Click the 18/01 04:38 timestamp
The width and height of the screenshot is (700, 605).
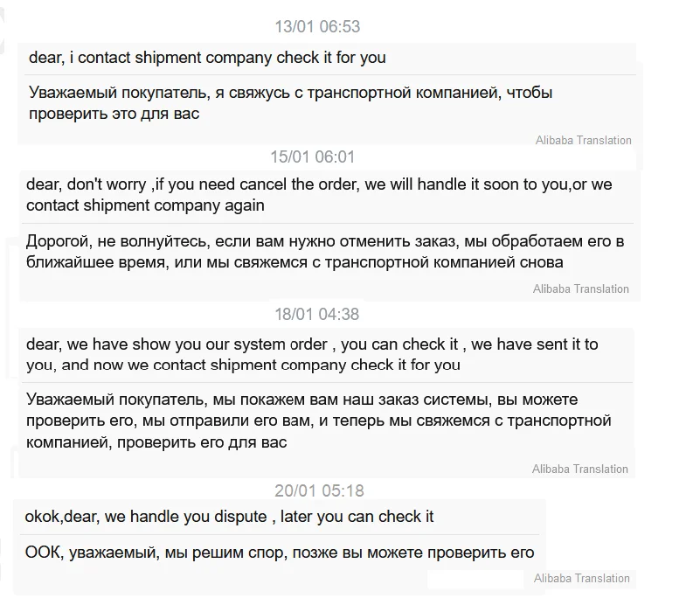(315, 314)
